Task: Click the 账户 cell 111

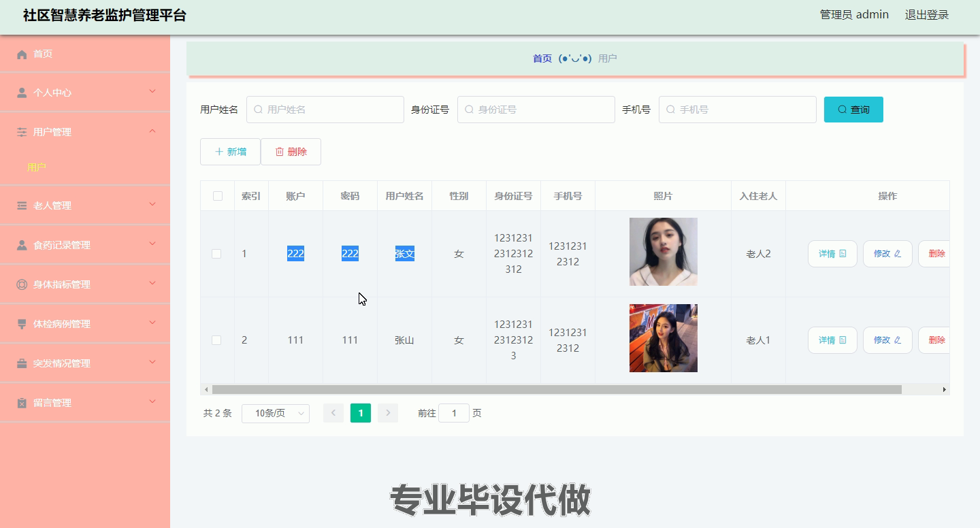Action: click(x=295, y=340)
